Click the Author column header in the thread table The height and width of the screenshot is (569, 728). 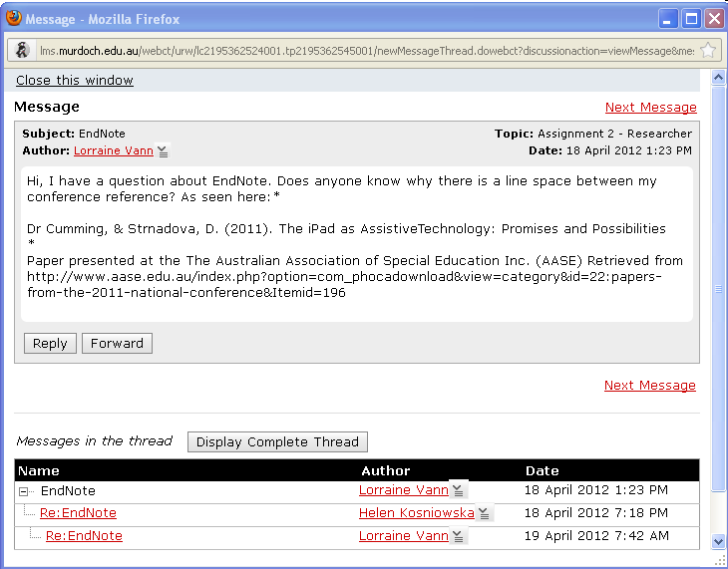click(x=385, y=471)
